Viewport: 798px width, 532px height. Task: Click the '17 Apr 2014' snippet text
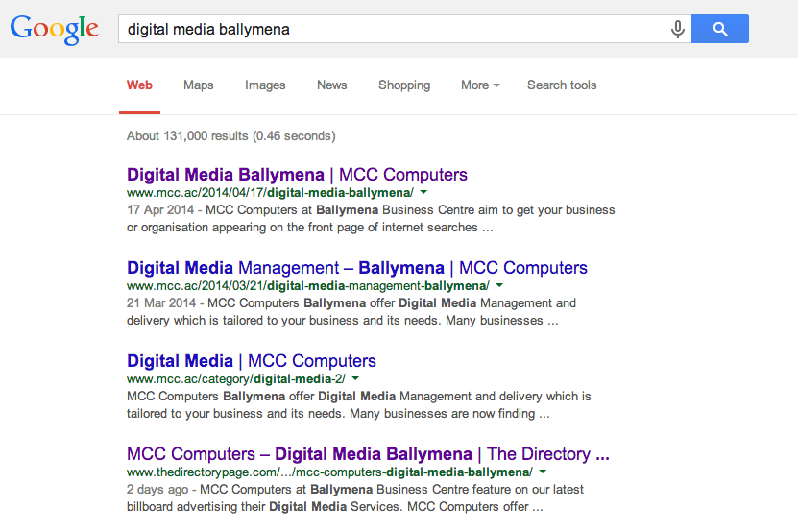(x=160, y=209)
